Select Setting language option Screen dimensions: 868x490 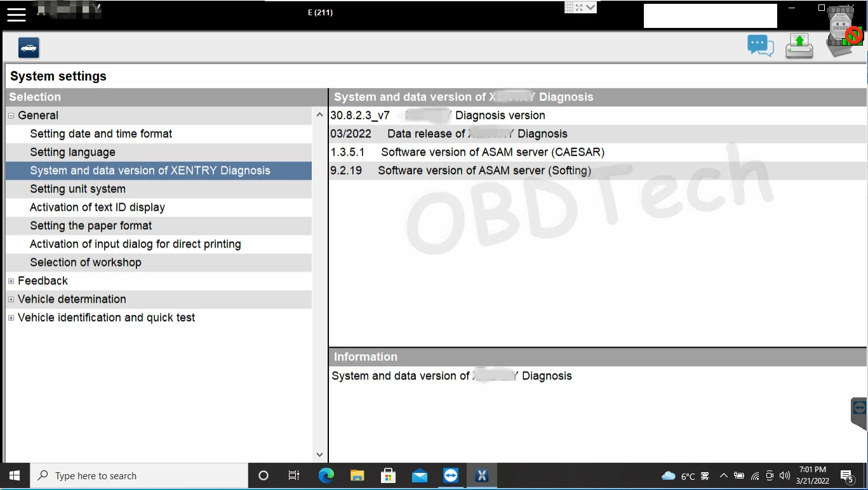(159, 152)
